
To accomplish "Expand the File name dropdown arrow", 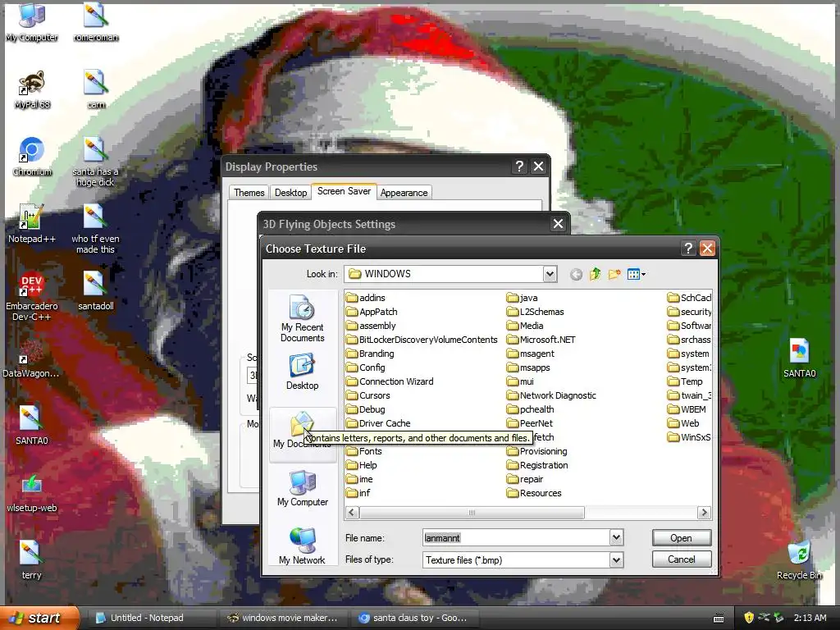I will (x=616, y=537).
